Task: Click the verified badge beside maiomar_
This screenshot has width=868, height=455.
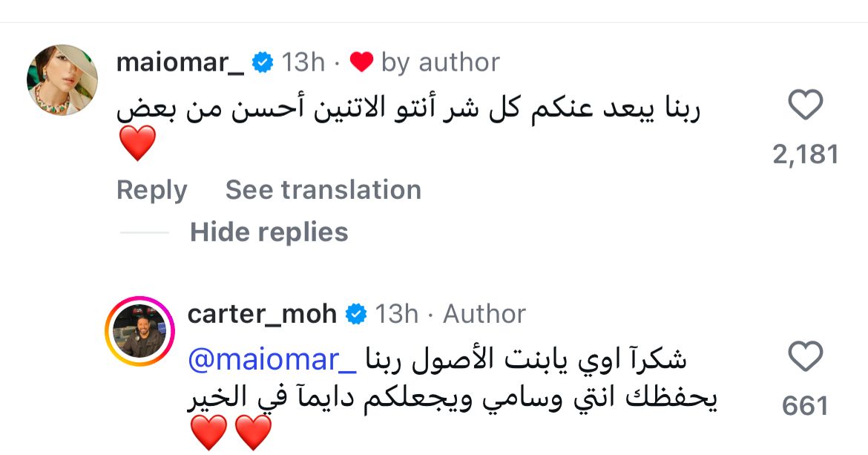Action: pos(263,63)
